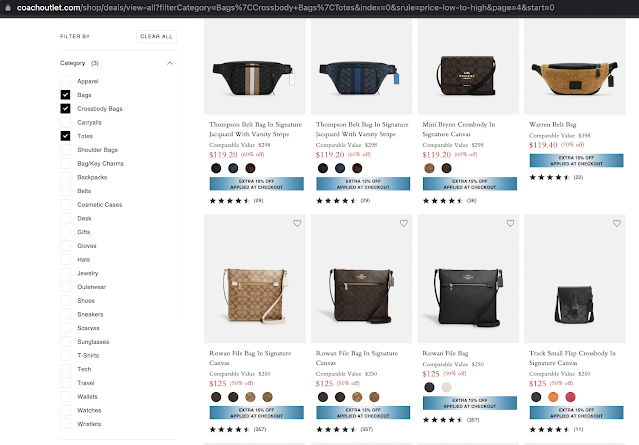
Task: Choose dark brown swatch on Mini Brynn Crossbody
Action: [x=446, y=168]
